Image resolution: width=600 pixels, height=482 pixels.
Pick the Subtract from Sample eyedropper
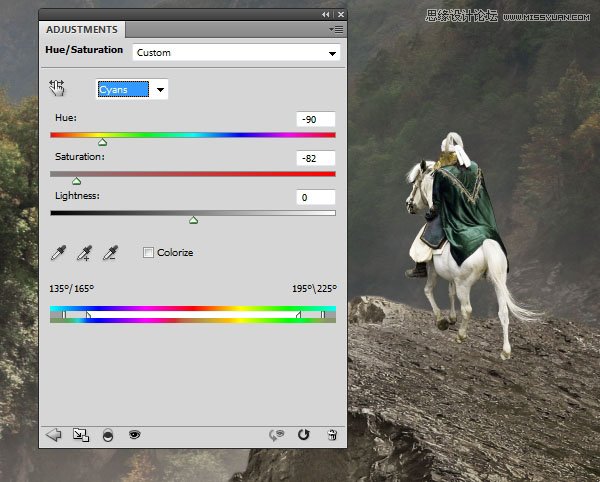tap(111, 252)
